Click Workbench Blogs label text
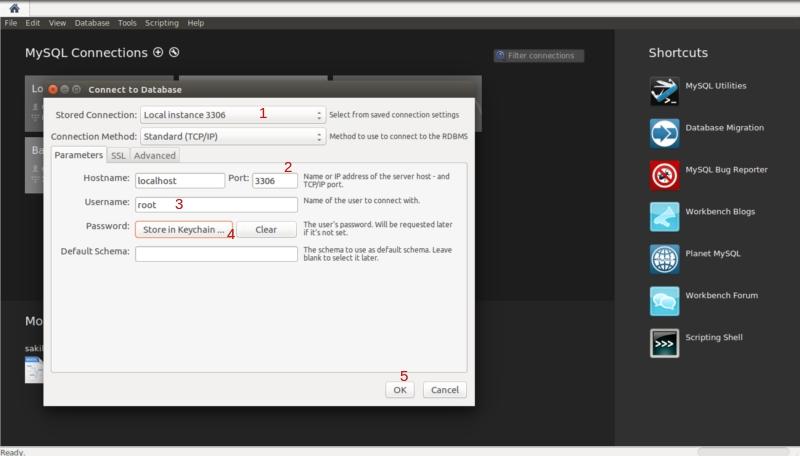This screenshot has width=800, height=456. tap(720, 212)
